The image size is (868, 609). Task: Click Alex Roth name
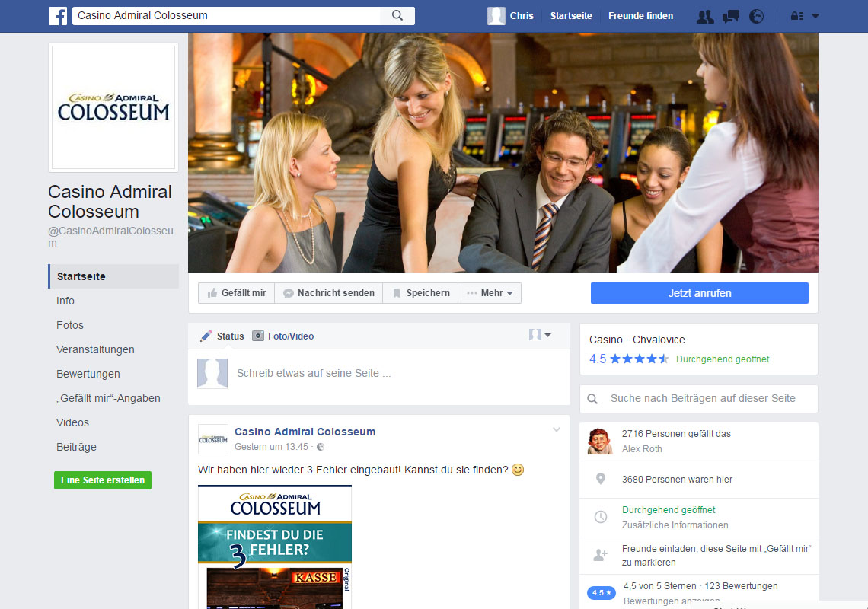tap(642, 449)
